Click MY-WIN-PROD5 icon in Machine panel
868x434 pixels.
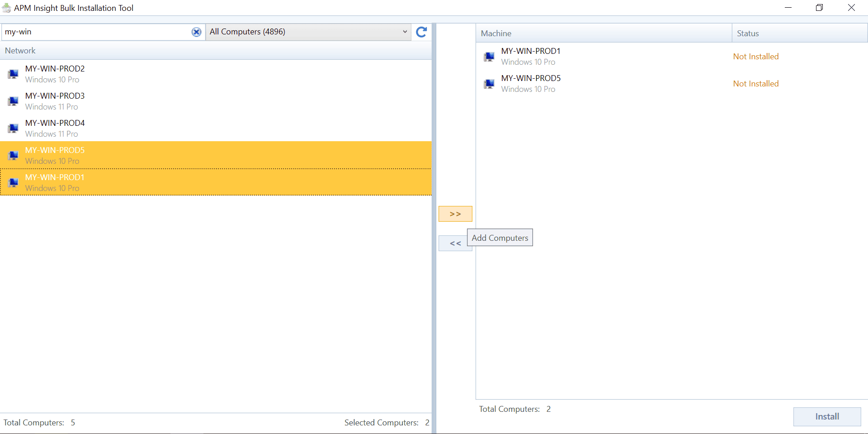(x=489, y=84)
